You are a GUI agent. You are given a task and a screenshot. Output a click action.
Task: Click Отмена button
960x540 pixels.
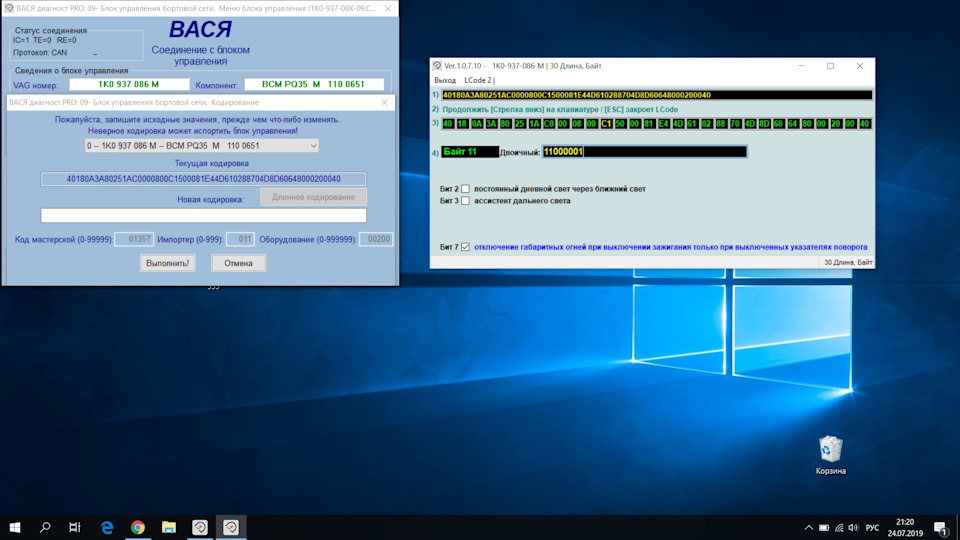[x=238, y=263]
